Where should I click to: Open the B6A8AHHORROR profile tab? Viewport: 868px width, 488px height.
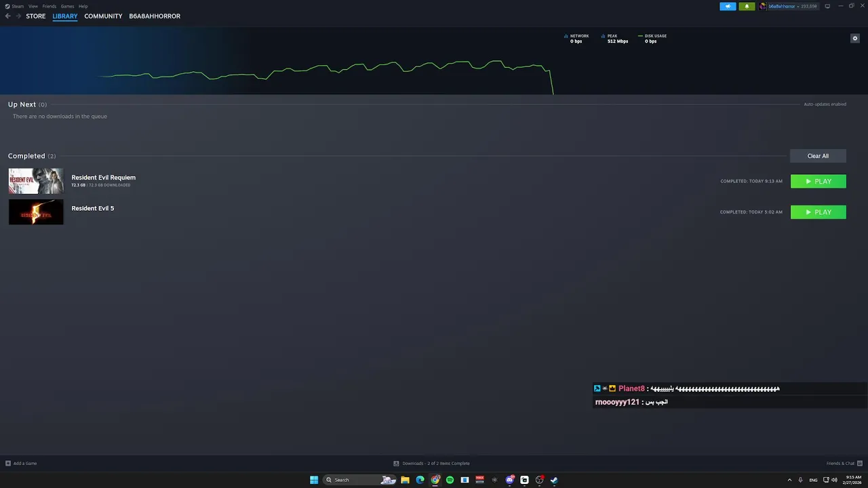coord(155,16)
